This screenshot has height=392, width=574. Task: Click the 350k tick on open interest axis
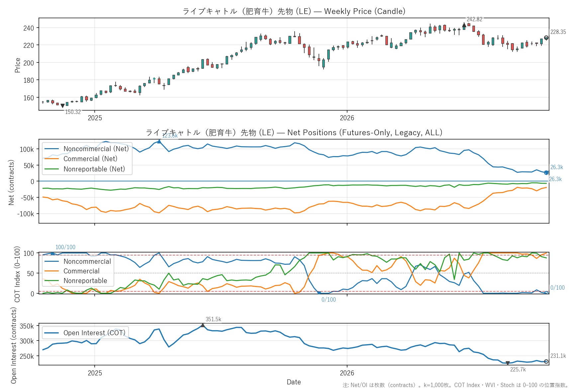(27, 326)
